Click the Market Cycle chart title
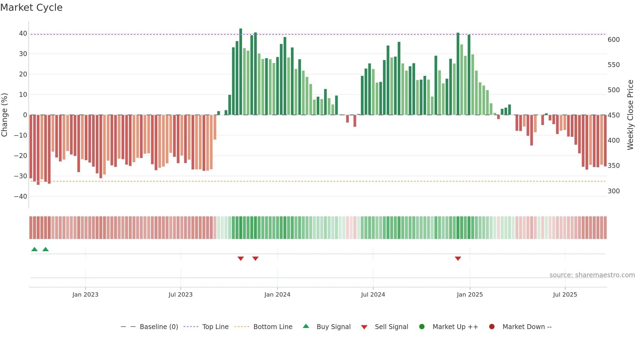 coord(31,8)
